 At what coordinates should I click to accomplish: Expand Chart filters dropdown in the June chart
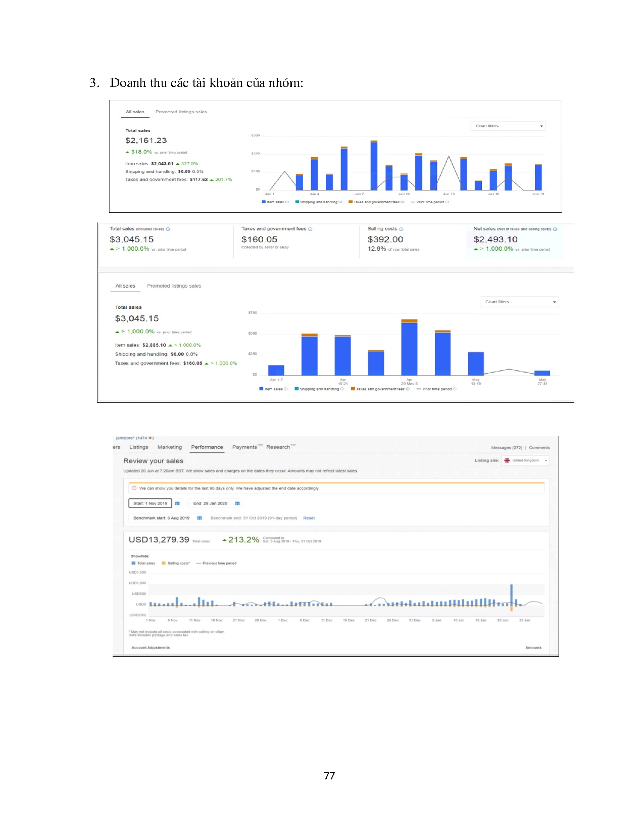point(508,126)
